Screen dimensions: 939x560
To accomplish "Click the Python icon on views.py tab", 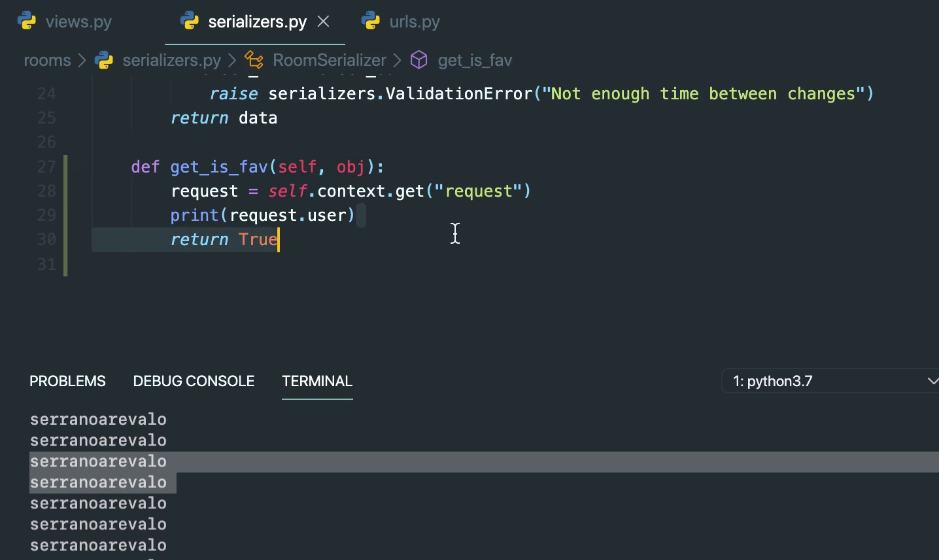I will pyautogui.click(x=26, y=20).
